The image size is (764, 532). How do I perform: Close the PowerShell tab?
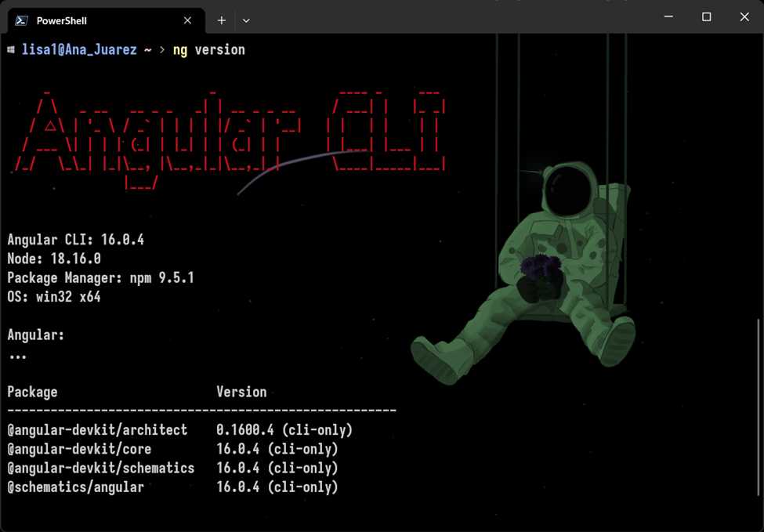click(187, 20)
